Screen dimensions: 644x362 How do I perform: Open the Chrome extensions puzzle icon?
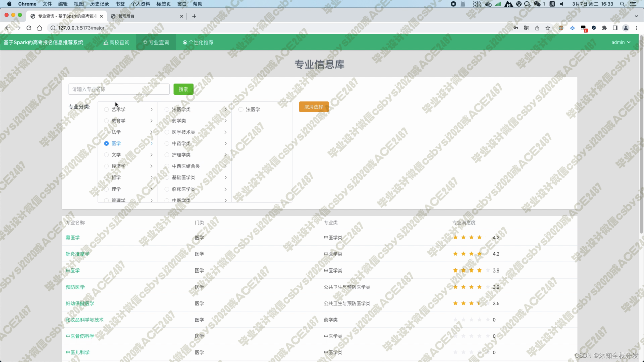[604, 28]
